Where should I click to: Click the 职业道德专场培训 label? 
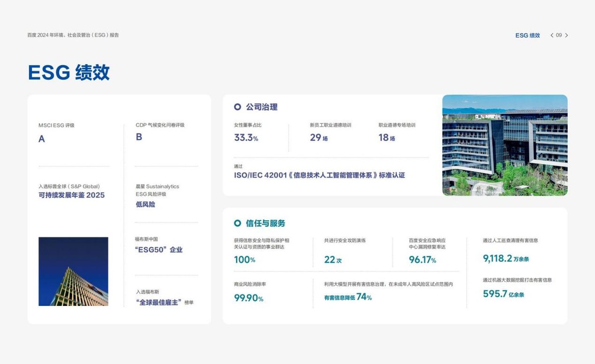[x=397, y=125]
